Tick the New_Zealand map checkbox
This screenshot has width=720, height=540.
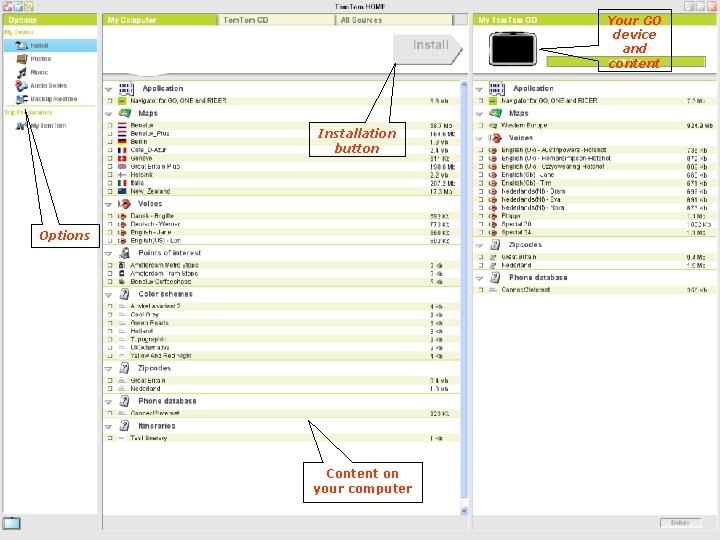110,191
